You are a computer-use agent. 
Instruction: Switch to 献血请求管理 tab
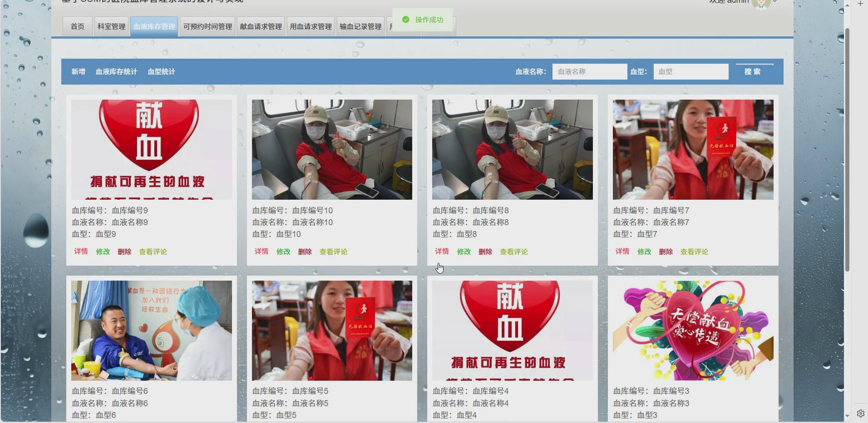point(261,27)
